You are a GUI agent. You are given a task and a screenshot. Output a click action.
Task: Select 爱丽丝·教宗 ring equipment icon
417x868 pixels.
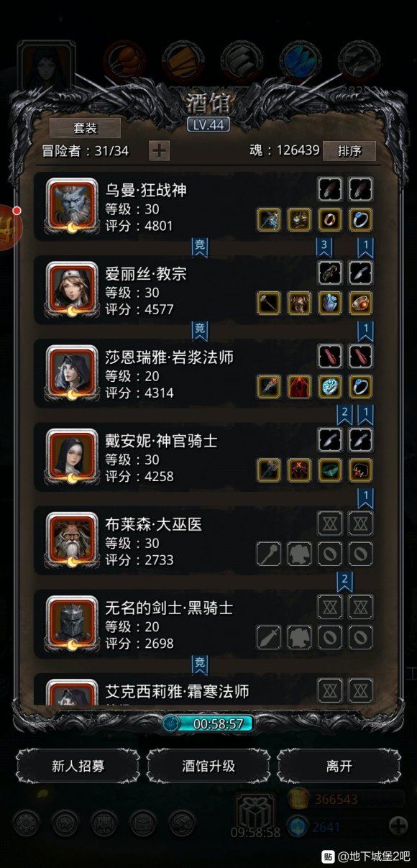click(359, 303)
